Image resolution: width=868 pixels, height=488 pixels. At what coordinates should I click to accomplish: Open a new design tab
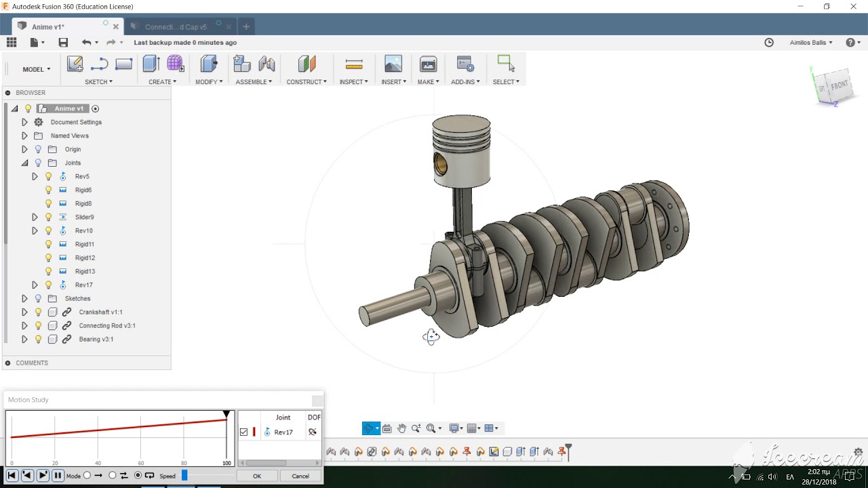246,26
